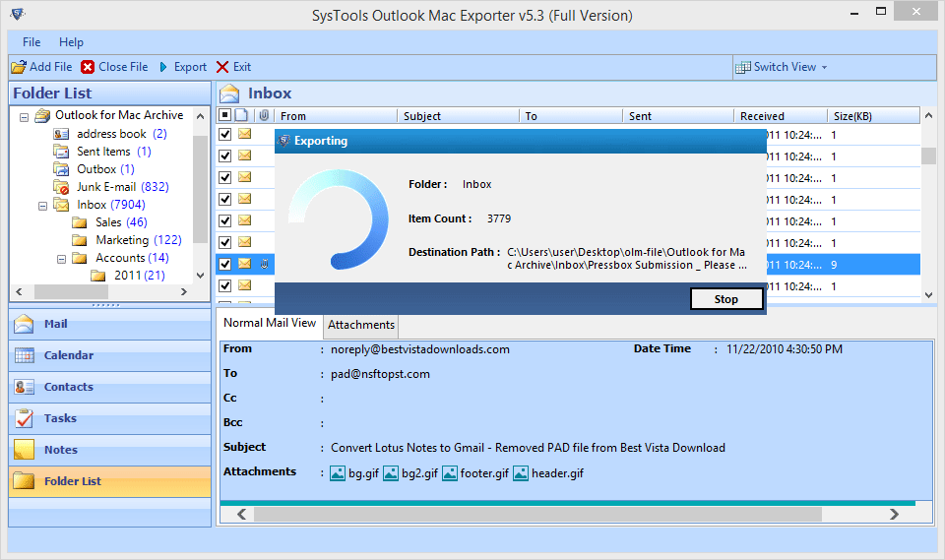Open the Contacts navigation button
Screen dimensions: 945x560
[x=109, y=387]
